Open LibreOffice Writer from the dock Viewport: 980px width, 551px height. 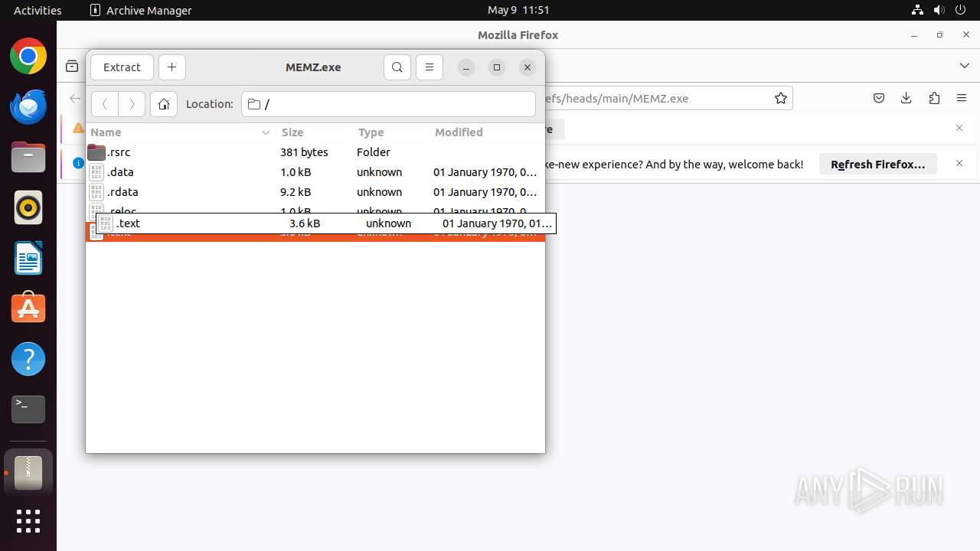pyautogui.click(x=28, y=258)
